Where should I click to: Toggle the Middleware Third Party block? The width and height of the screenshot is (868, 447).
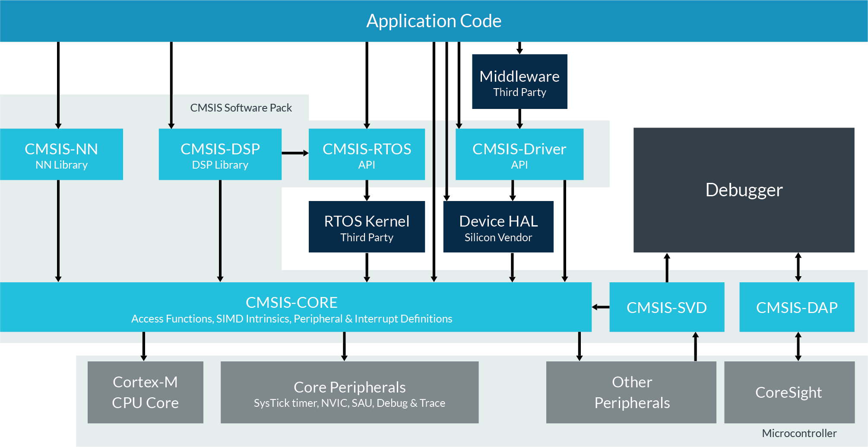520,81
